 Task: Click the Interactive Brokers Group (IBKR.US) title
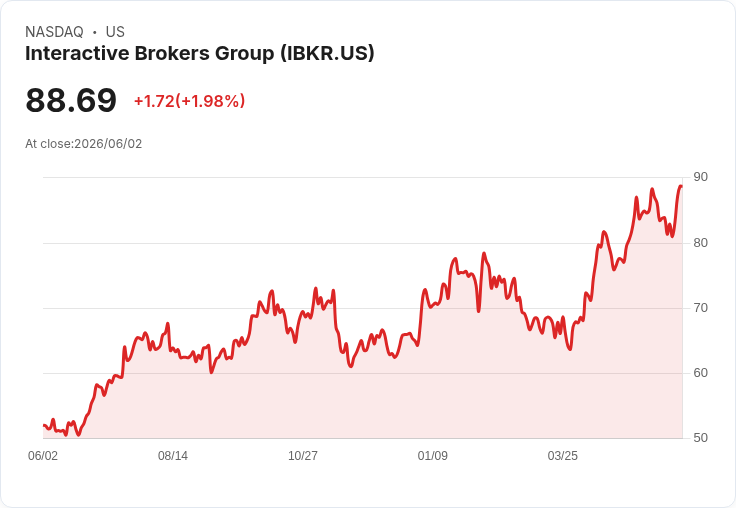pyautogui.click(x=199, y=54)
